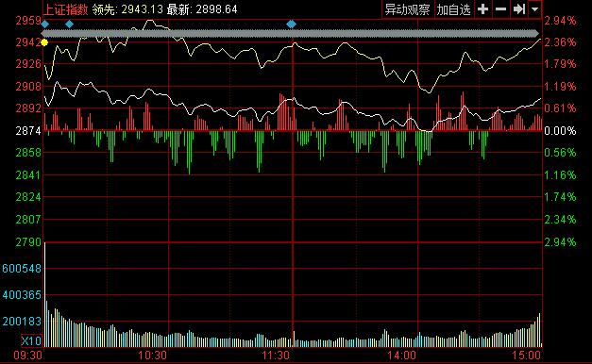
Task: Click the 0.00% axis label
Action: [x=560, y=131]
